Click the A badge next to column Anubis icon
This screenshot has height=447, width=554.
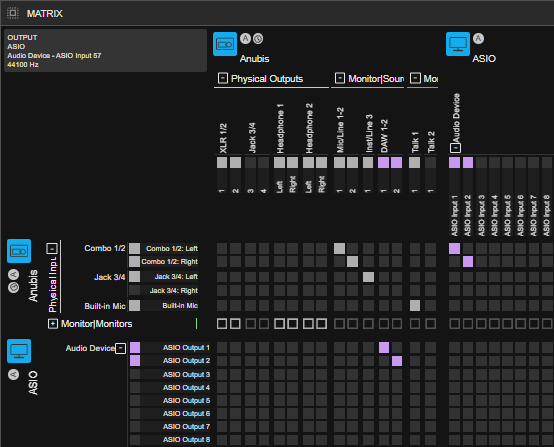(x=245, y=38)
